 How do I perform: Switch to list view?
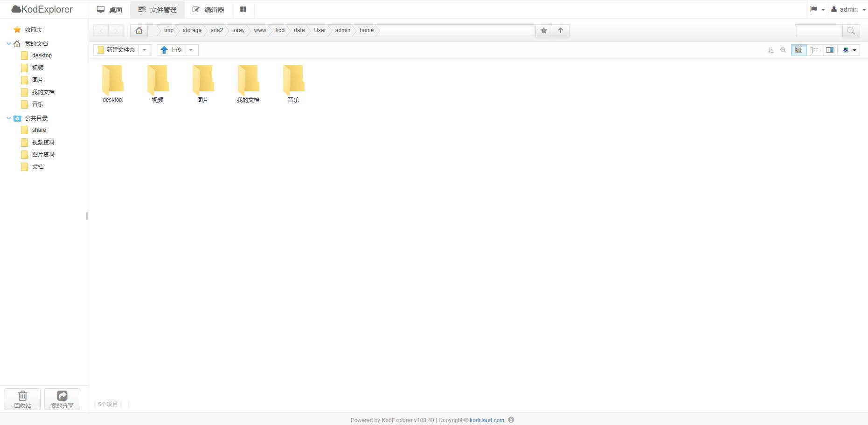814,50
